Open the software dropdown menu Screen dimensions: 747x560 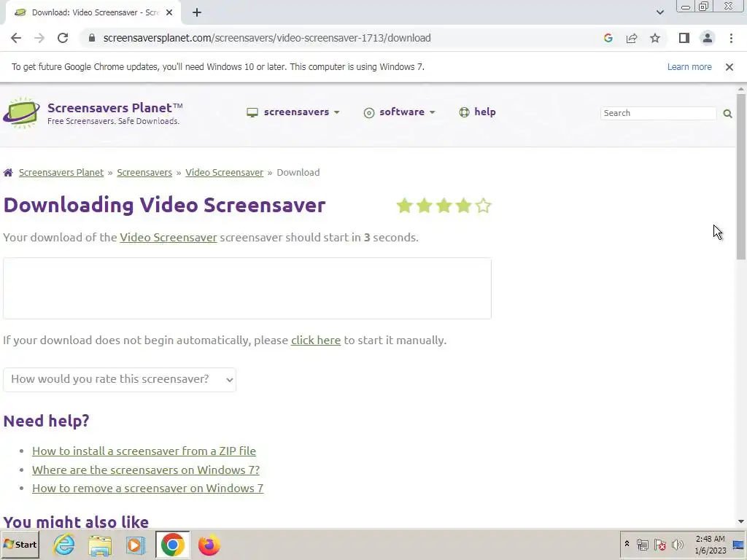click(400, 112)
